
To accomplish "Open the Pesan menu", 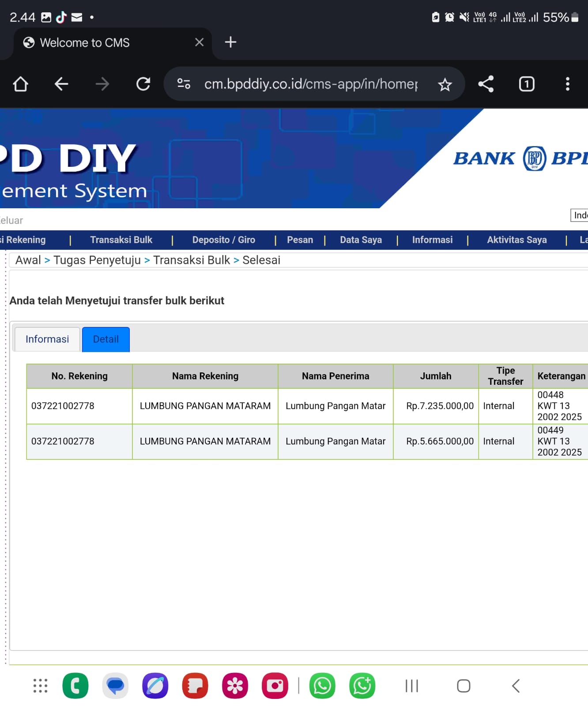I will pos(300,240).
